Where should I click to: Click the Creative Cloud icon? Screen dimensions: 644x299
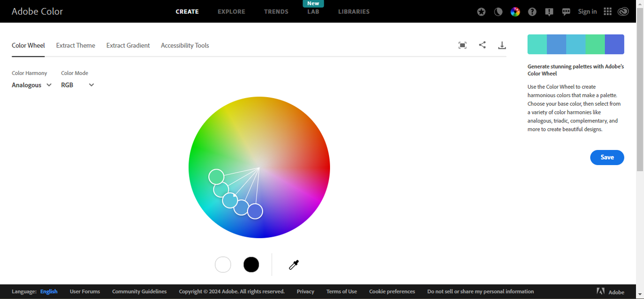coord(623,12)
